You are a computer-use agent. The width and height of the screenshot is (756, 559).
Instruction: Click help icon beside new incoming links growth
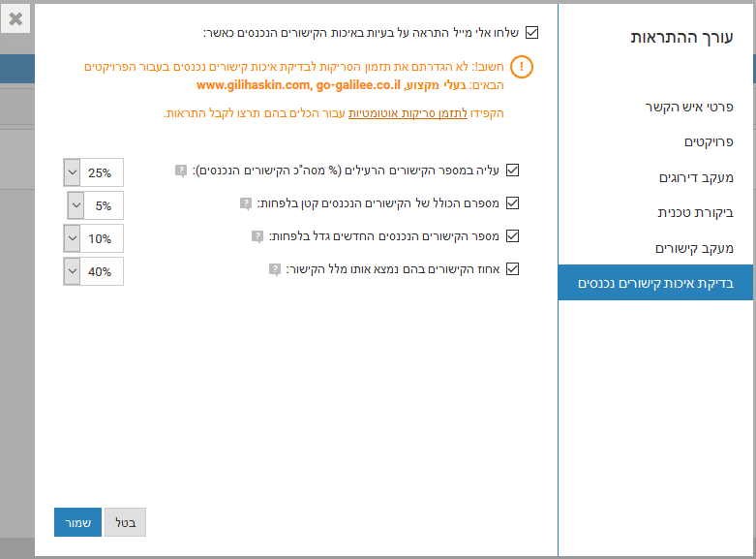click(x=257, y=236)
